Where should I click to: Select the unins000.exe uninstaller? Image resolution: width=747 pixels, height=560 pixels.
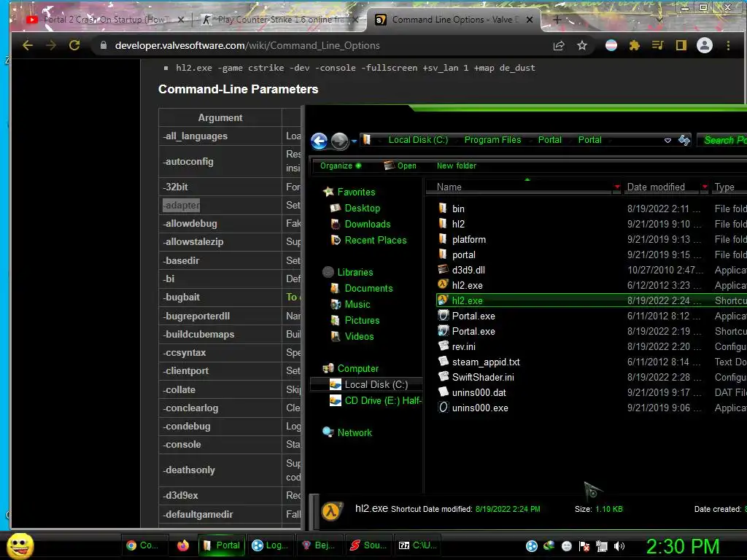click(x=480, y=408)
